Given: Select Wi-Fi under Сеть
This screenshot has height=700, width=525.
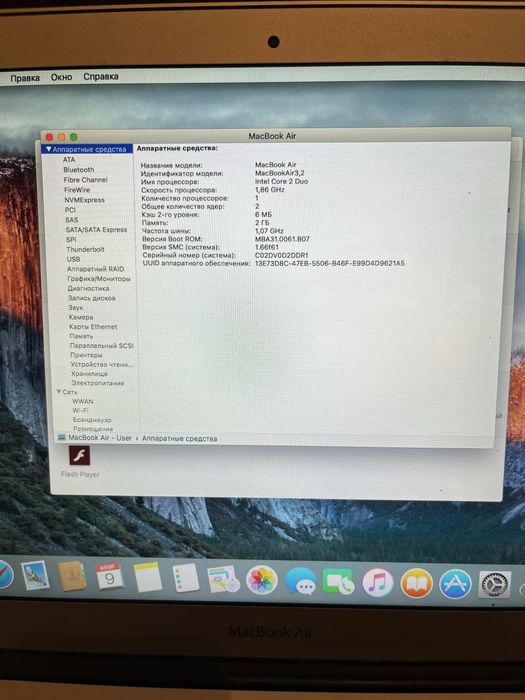Looking at the screenshot, I should 80,410.
